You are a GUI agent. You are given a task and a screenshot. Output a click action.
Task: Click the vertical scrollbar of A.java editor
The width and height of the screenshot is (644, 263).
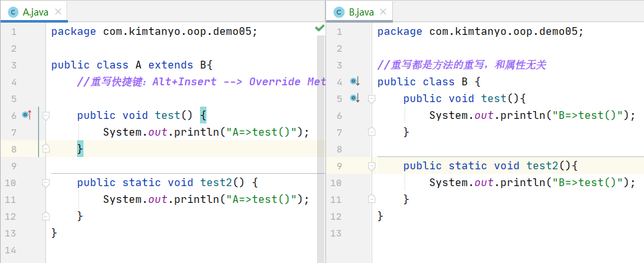click(x=320, y=148)
